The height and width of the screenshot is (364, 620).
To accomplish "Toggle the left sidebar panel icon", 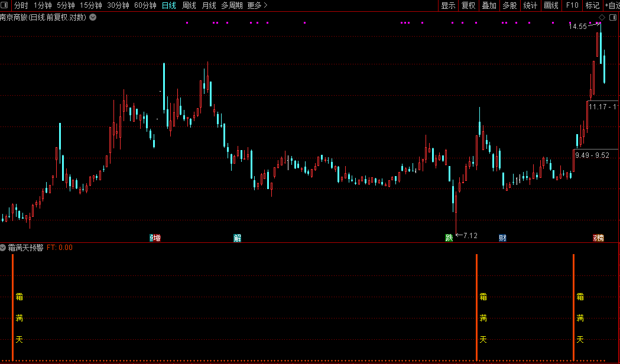I will point(5,5).
